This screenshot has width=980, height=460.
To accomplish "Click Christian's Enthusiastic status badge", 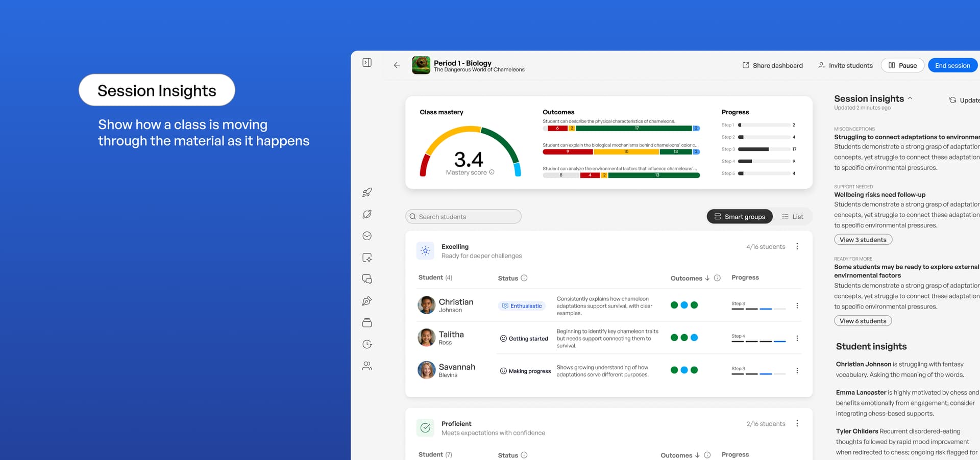I will coord(522,306).
